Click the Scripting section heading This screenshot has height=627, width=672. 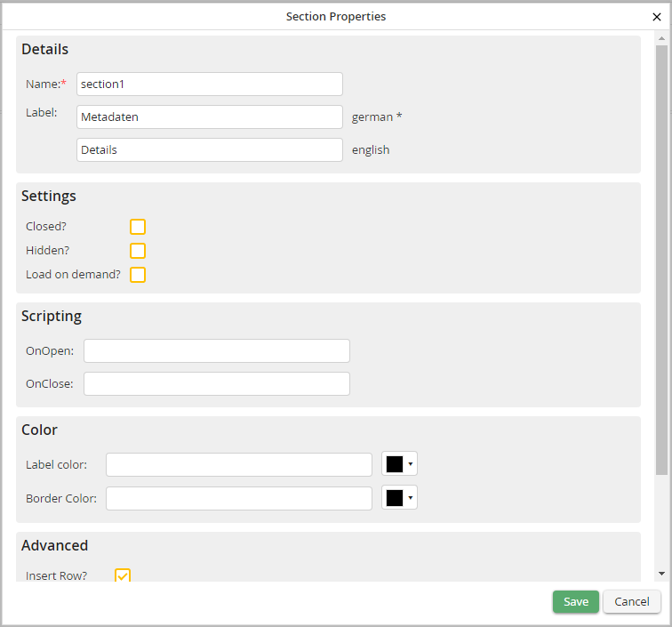52,316
